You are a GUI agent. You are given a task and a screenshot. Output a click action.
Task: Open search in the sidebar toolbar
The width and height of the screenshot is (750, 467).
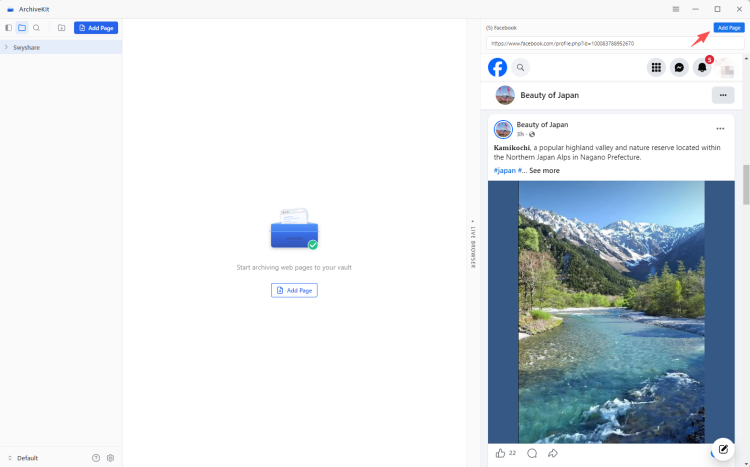(x=37, y=28)
